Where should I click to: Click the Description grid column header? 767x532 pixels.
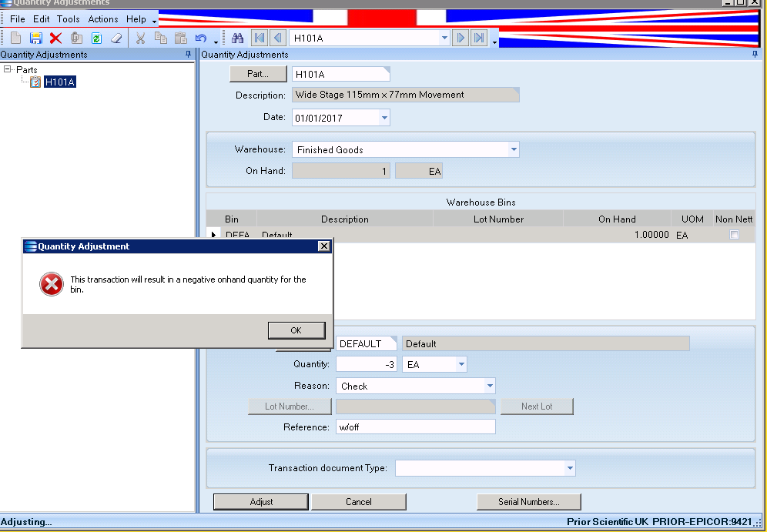pyautogui.click(x=345, y=219)
